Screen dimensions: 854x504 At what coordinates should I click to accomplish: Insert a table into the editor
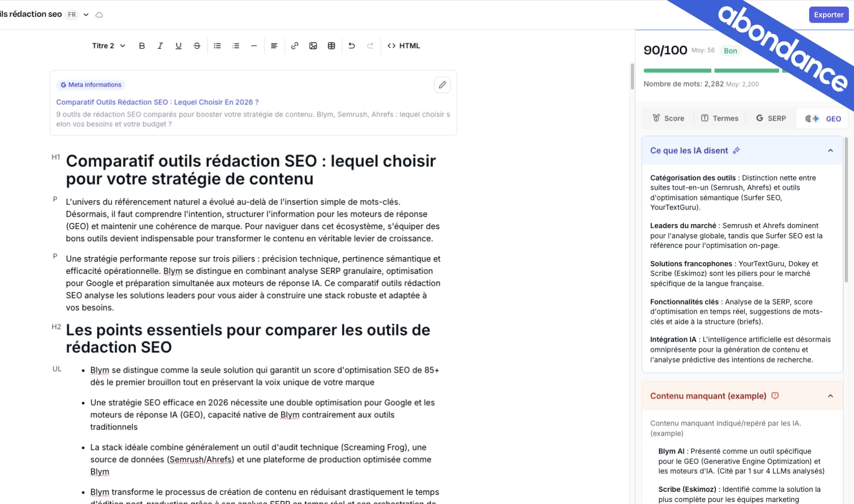[331, 46]
